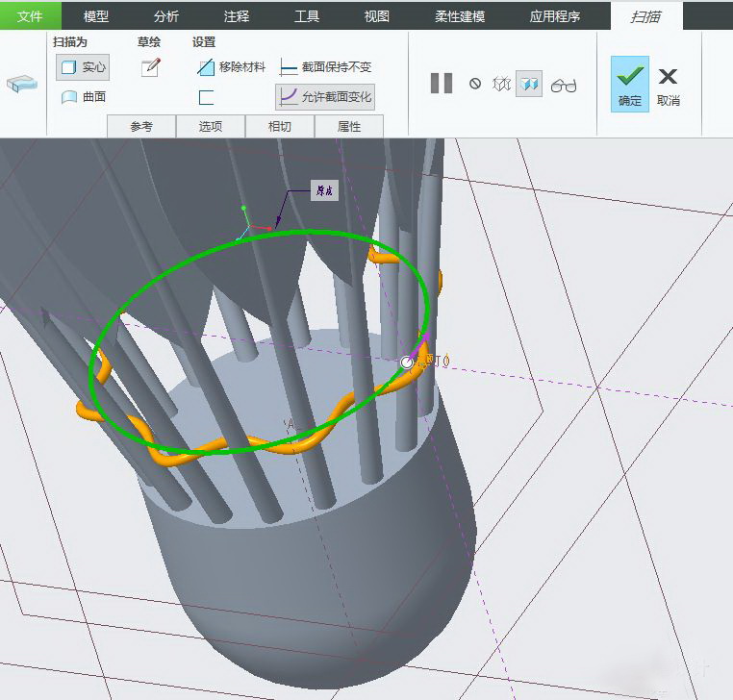
Task: Select 允许截面变化 variable section option
Action: click(x=325, y=97)
